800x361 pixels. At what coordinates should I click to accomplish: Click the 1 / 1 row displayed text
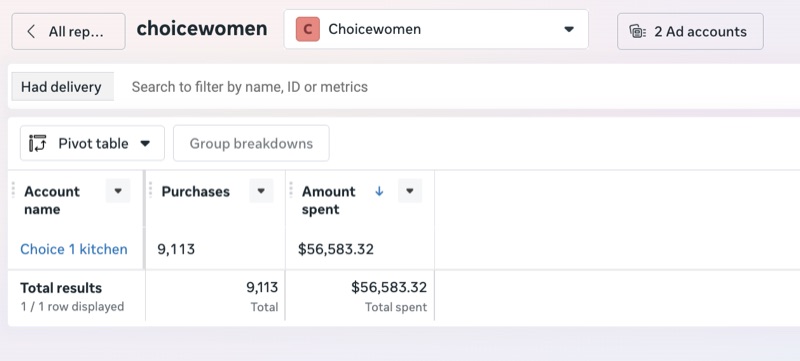click(72, 306)
